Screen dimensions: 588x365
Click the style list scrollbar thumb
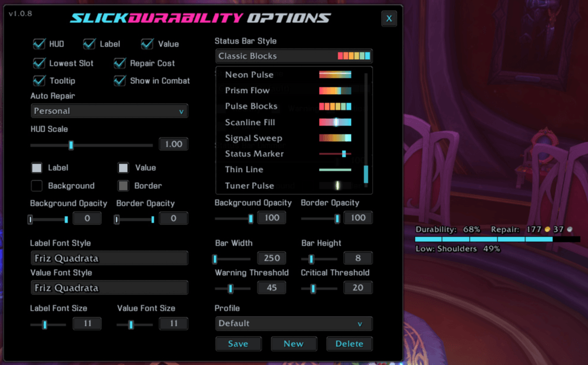coord(366,174)
